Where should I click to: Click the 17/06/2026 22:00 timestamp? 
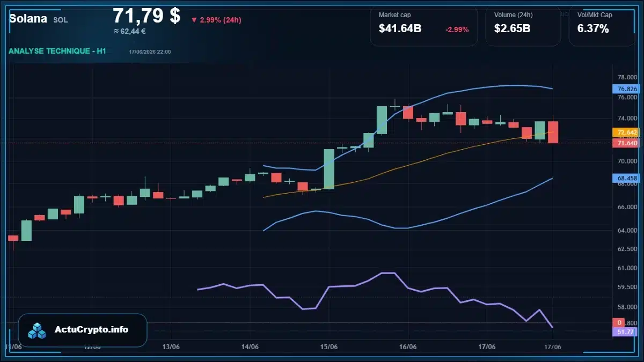[x=150, y=51]
